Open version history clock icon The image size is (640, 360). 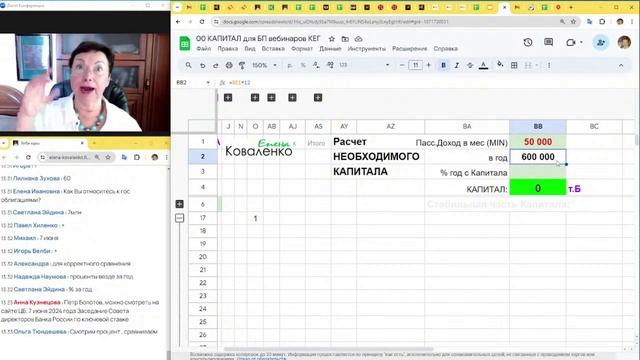point(528,42)
